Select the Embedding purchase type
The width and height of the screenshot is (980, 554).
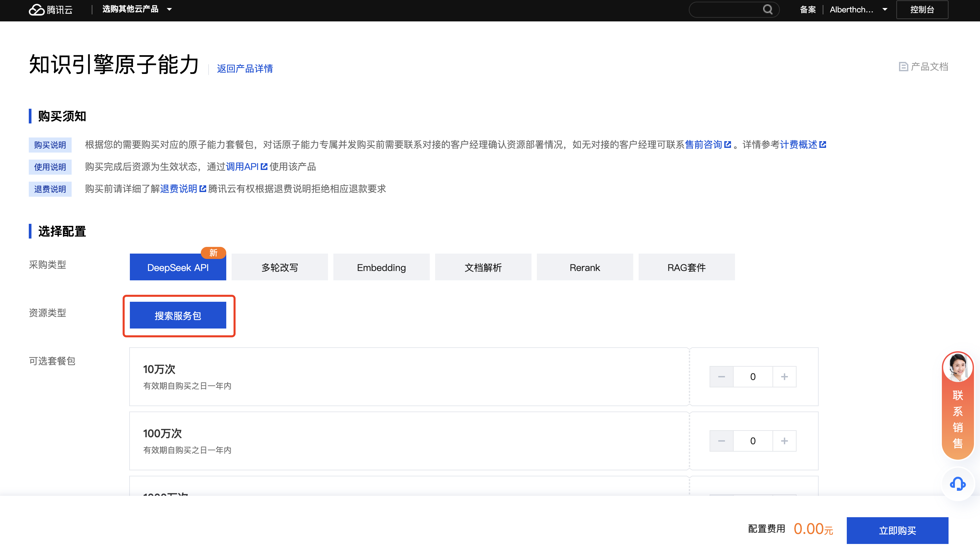pyautogui.click(x=381, y=268)
